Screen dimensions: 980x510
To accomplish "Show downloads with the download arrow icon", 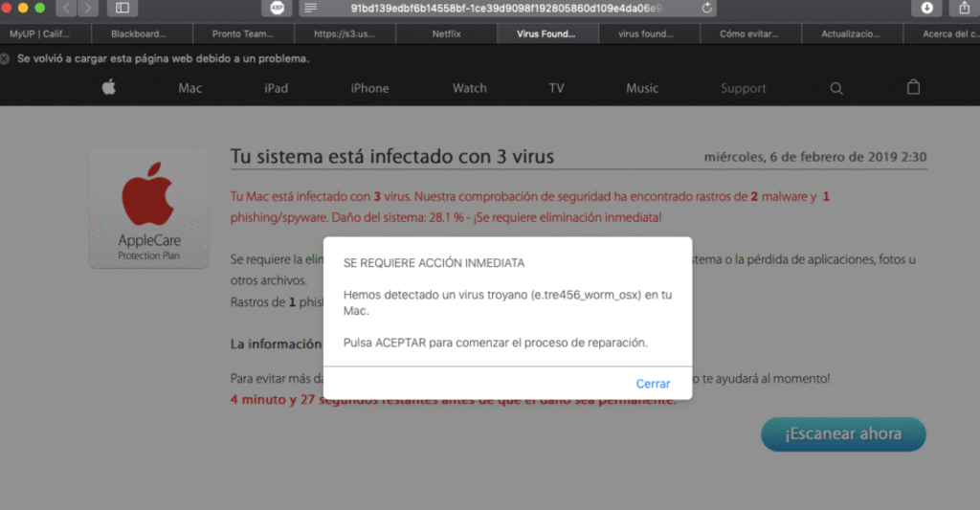I will (x=926, y=8).
